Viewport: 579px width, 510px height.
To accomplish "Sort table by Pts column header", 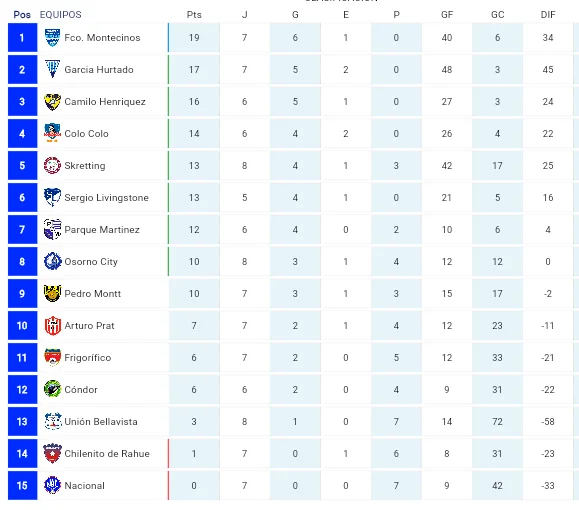I will pyautogui.click(x=194, y=14).
